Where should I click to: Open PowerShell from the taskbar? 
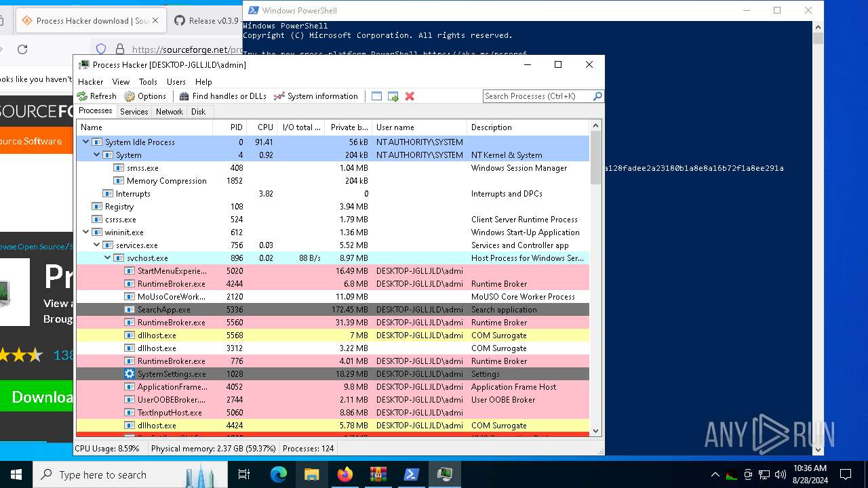coord(412,475)
